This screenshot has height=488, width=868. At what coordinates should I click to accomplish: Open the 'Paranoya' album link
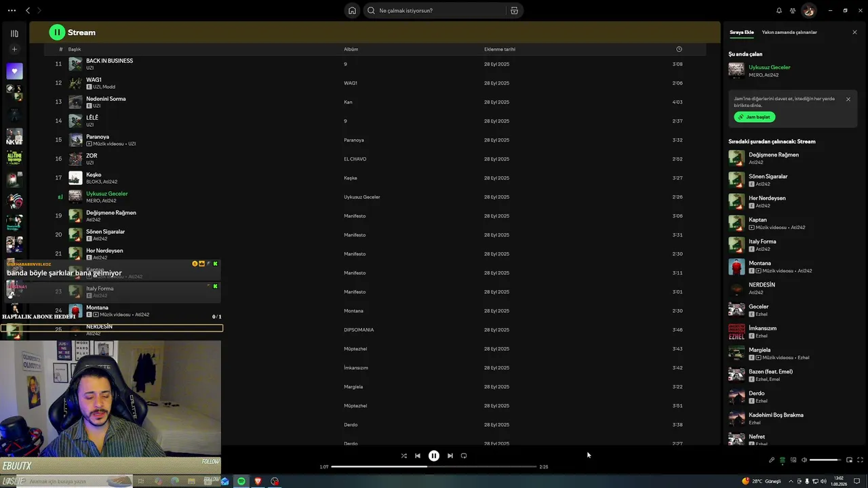click(354, 140)
